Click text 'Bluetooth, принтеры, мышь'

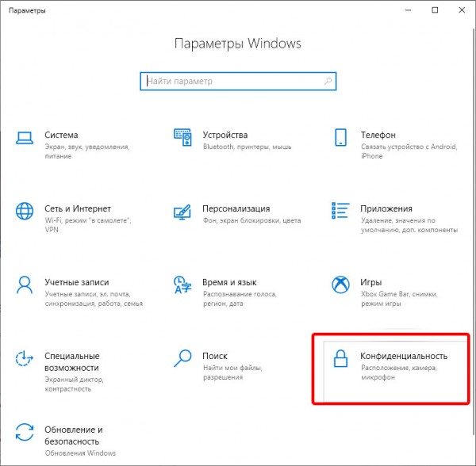pyautogui.click(x=247, y=147)
